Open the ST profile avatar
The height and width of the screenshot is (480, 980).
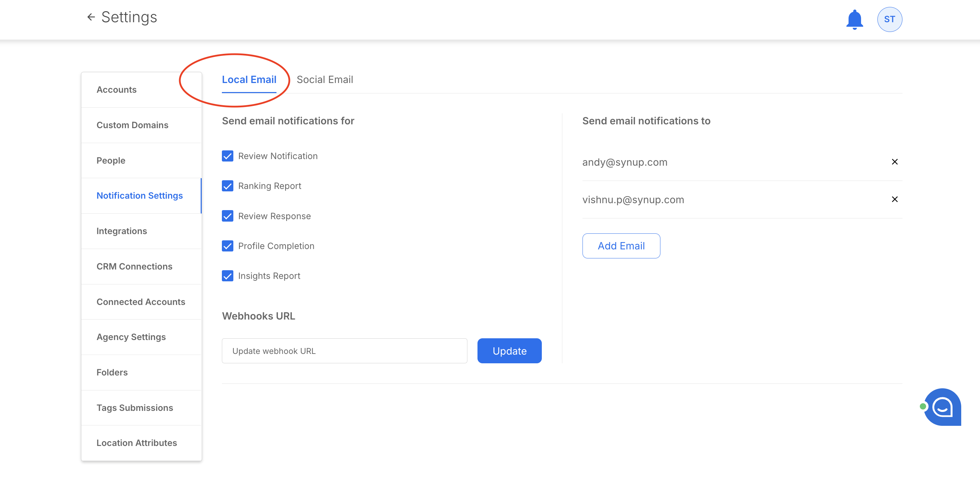pyautogui.click(x=889, y=19)
